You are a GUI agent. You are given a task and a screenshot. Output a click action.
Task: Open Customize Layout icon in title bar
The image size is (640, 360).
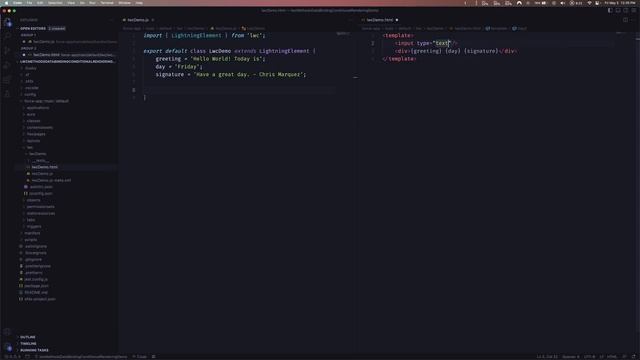(x=633, y=10)
